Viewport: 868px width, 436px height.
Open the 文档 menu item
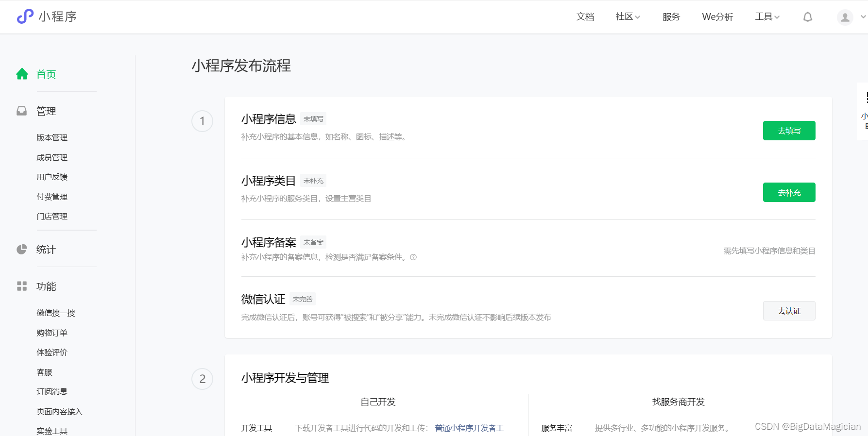pos(585,17)
